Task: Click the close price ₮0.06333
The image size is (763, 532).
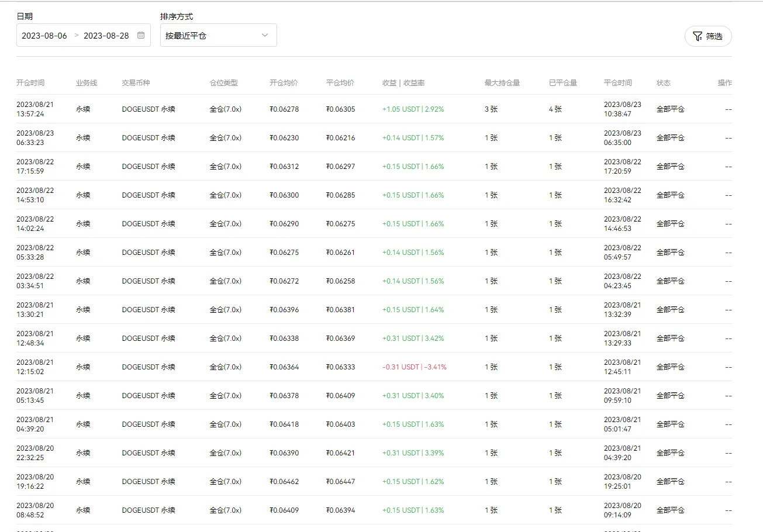Action: point(341,367)
